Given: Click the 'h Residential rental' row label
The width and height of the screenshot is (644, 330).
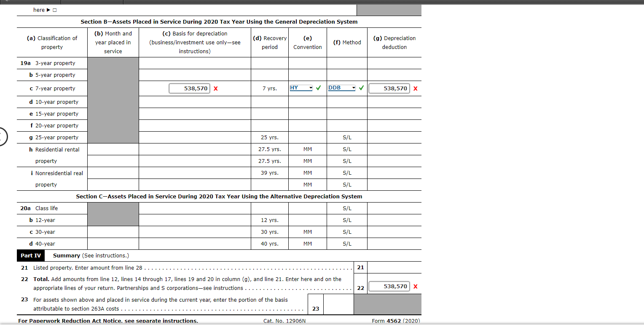Looking at the screenshot, I should point(54,150).
